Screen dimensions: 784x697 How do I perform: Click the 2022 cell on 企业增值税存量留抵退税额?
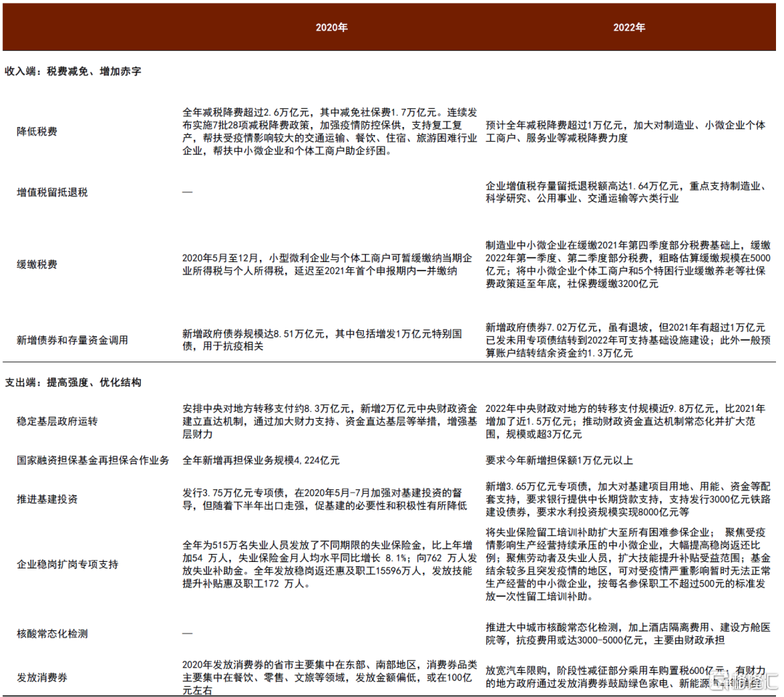point(624,192)
